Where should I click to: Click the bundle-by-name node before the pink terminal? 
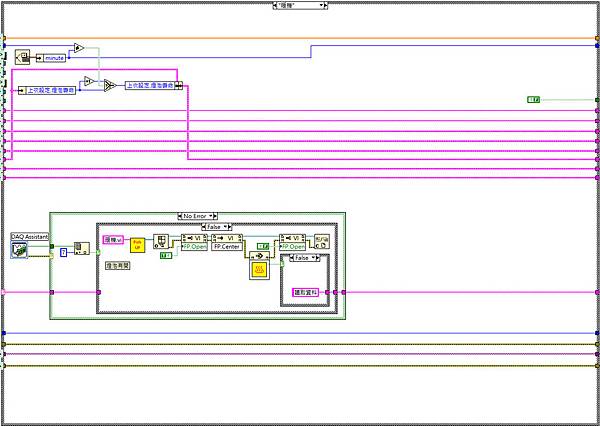coord(154,85)
